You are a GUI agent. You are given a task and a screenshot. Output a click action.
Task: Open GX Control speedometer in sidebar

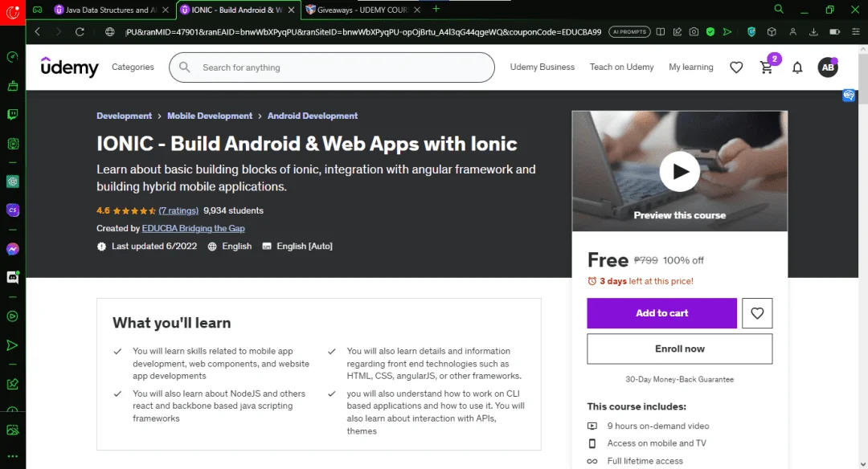click(12, 57)
